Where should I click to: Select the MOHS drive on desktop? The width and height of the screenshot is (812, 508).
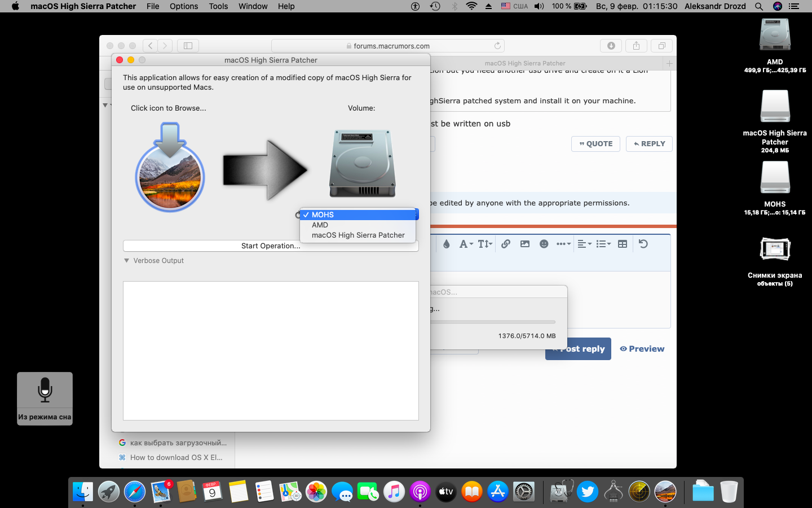(775, 178)
